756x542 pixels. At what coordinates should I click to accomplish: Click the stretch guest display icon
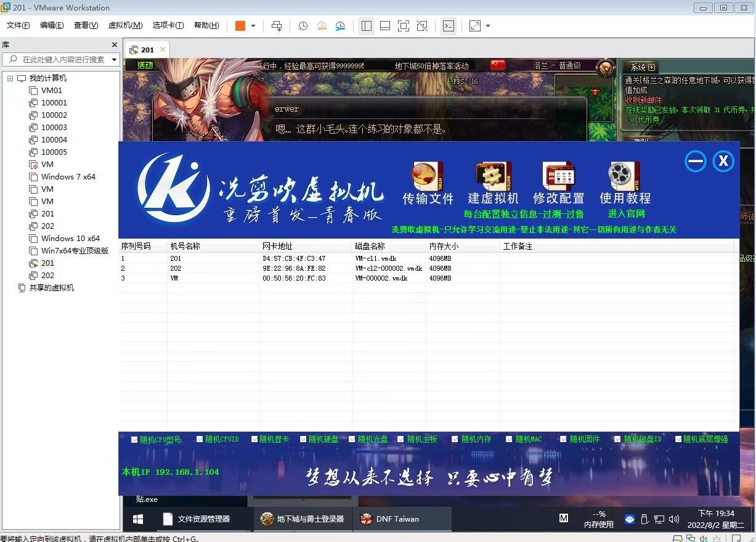pyautogui.click(x=475, y=26)
